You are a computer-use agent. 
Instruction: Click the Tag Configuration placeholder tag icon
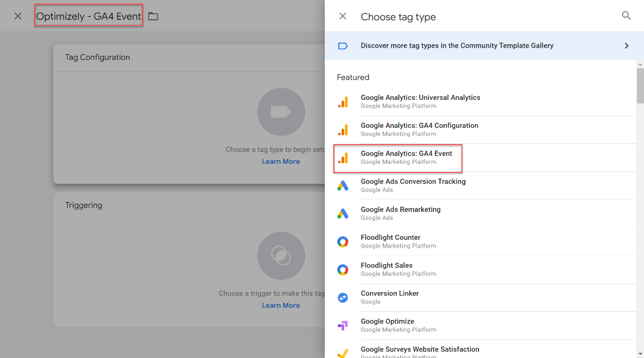click(281, 112)
